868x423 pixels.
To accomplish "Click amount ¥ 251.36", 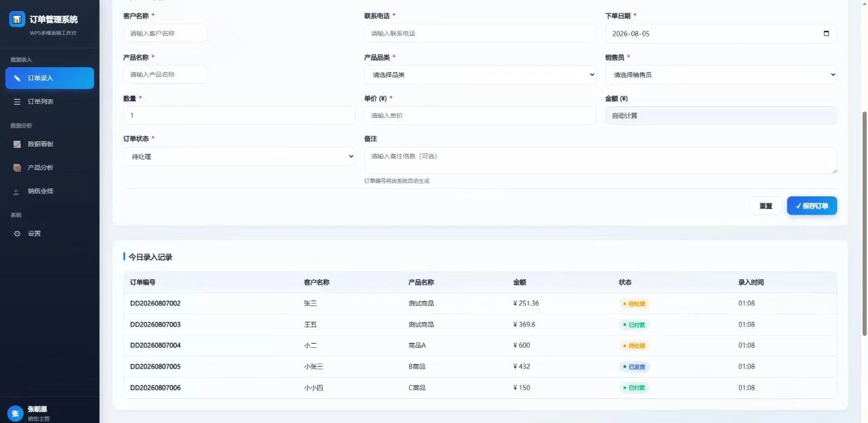I will tap(526, 304).
